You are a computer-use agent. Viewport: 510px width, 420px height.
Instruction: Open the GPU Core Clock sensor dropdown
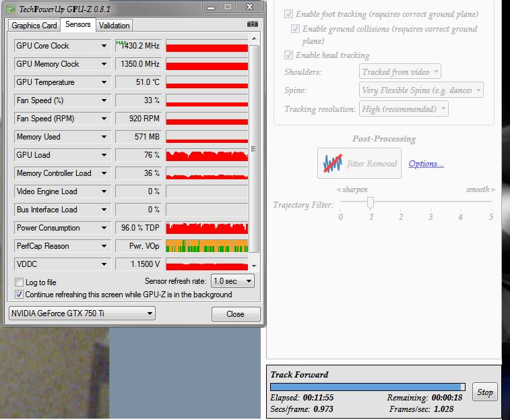104,46
